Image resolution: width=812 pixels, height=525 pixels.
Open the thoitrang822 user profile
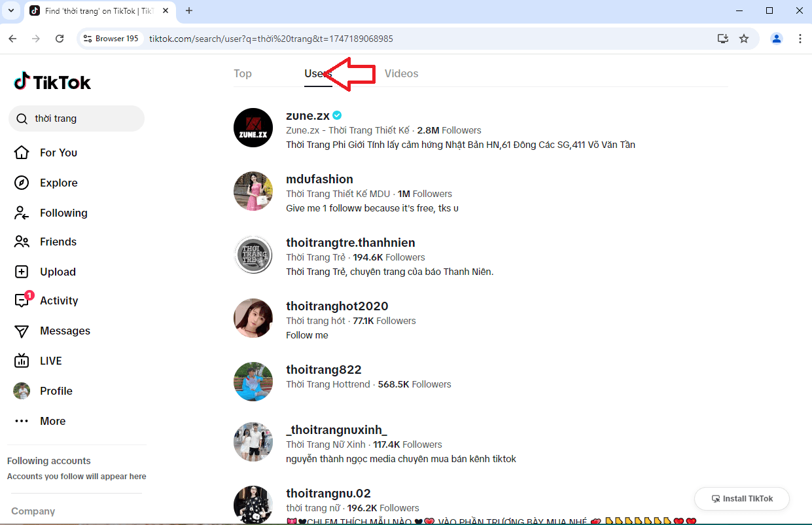(x=324, y=369)
